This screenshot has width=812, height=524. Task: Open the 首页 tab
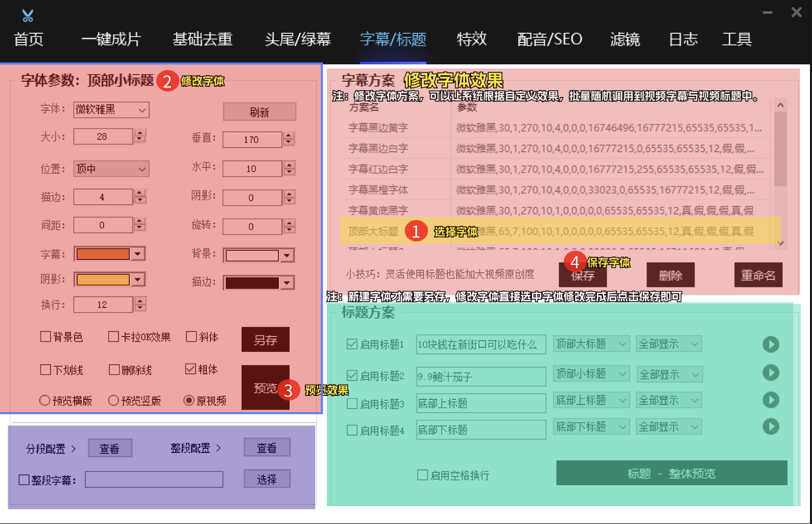pos(29,39)
